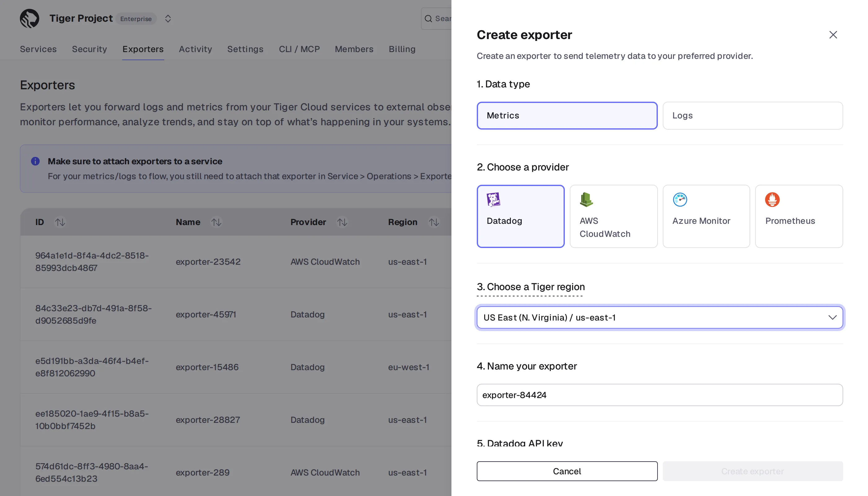Open the Billing tab

tap(402, 49)
